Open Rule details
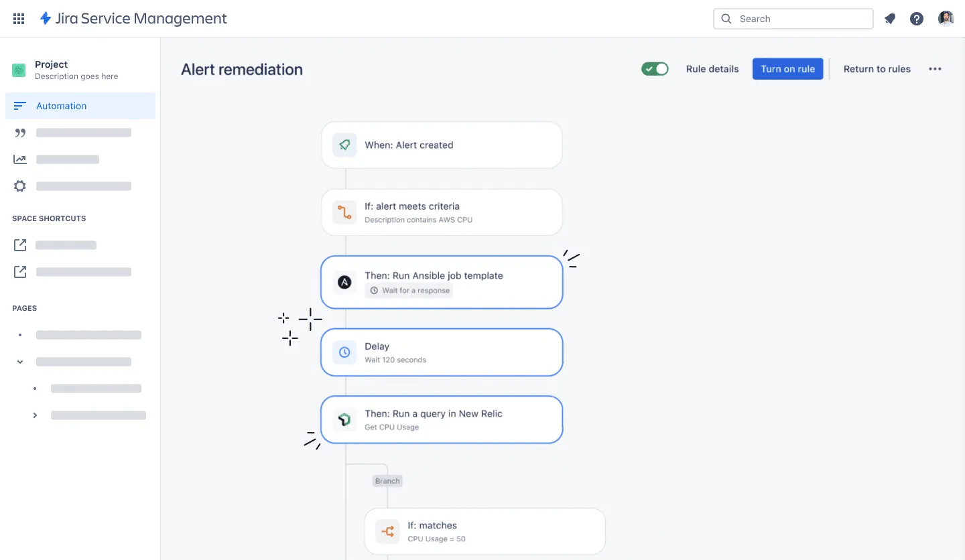Image resolution: width=965 pixels, height=560 pixels. [712, 69]
